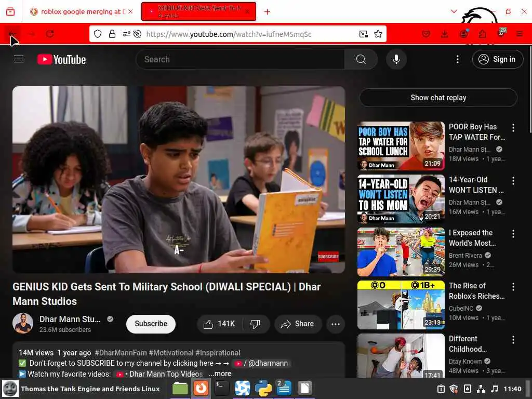Close the roblox google merging tab
The width and height of the screenshot is (532, 399).
coord(130,11)
